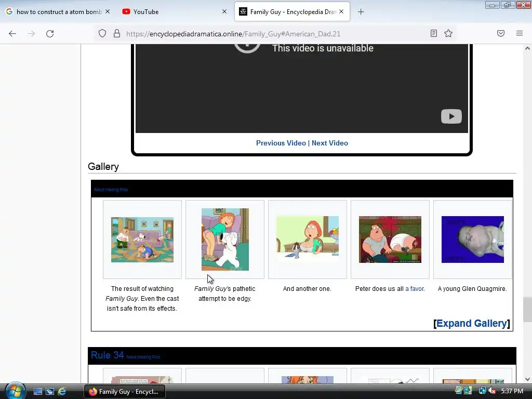532x399 pixels.
Task: Open the Rule 34 heading link
Action: 107,355
